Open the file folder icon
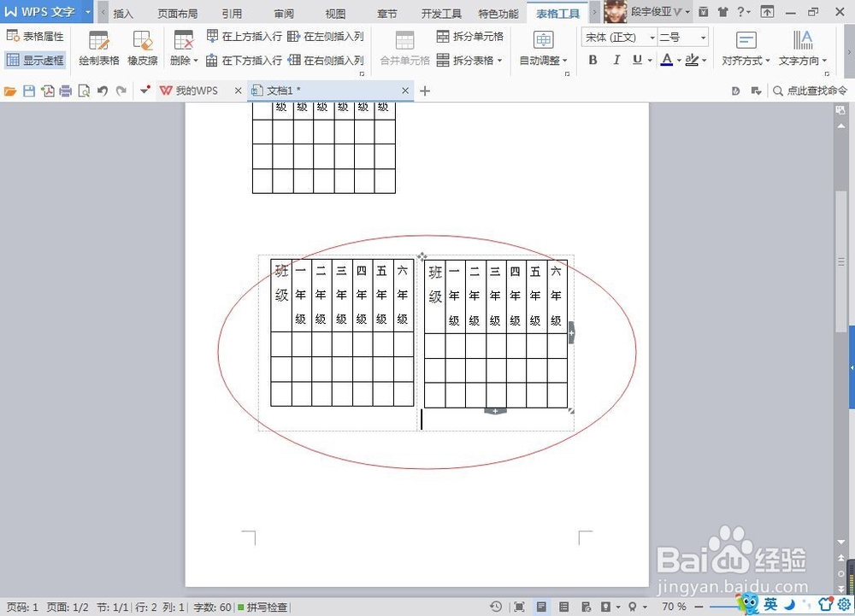The height and width of the screenshot is (616, 855). pyautogui.click(x=10, y=91)
